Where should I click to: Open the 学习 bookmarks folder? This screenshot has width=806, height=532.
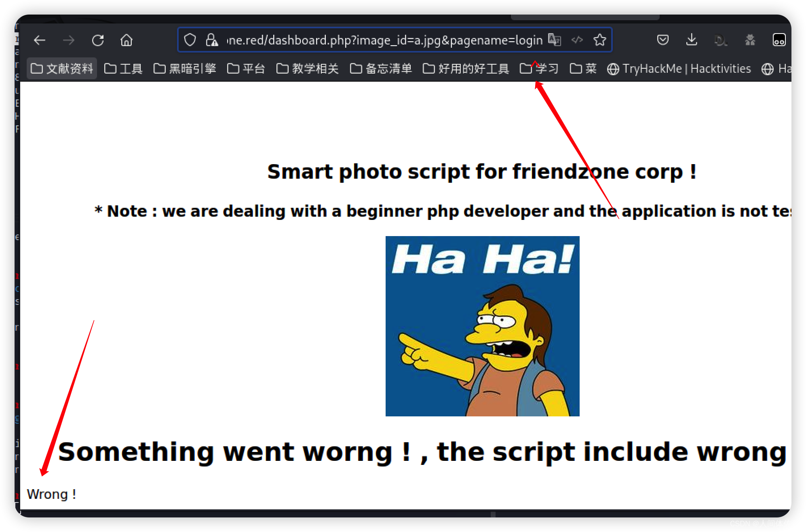[539, 69]
